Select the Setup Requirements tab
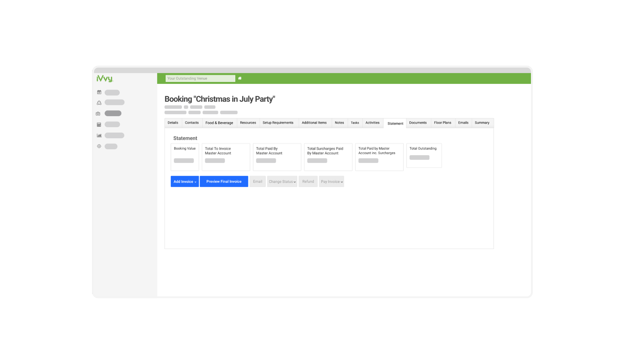This screenshot has width=625, height=364. pyautogui.click(x=278, y=123)
